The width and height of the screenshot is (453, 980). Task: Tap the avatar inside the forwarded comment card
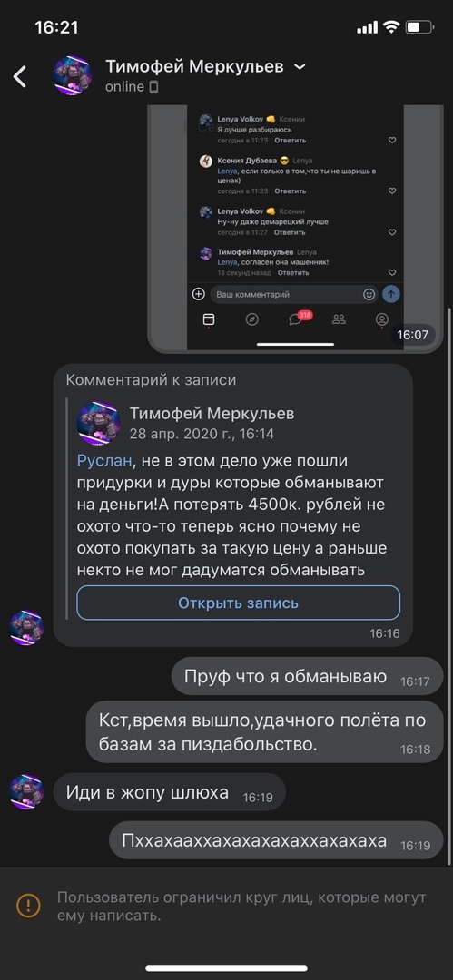pyautogui.click(x=98, y=423)
